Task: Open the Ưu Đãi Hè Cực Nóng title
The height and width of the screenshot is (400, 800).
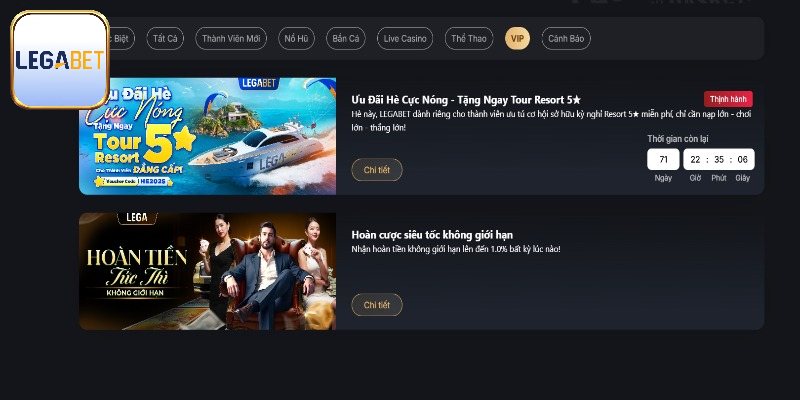Action: 466,100
